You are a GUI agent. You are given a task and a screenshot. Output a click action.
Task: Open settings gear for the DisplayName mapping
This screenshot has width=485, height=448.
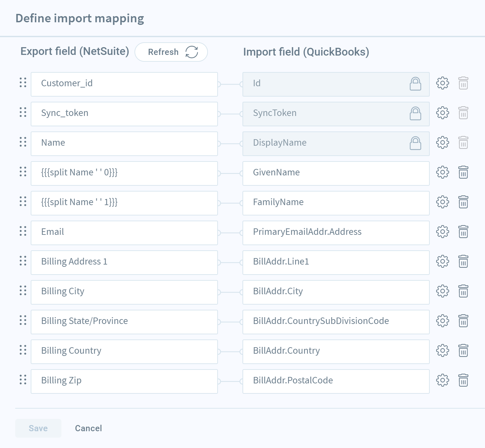click(x=443, y=143)
